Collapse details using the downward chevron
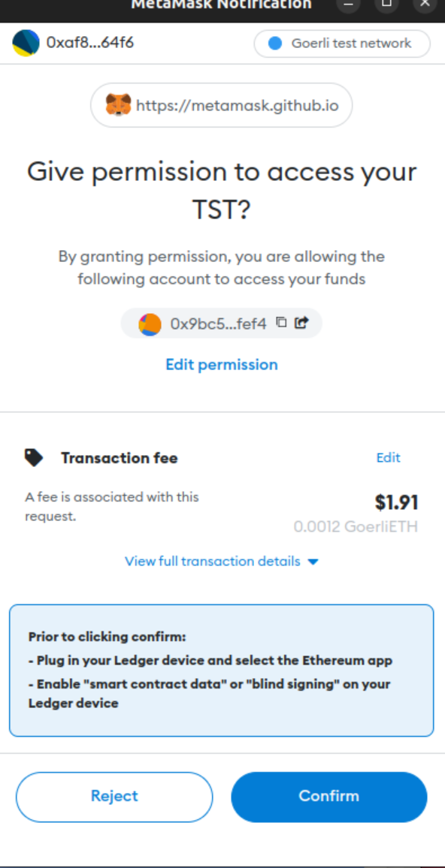 (x=313, y=561)
